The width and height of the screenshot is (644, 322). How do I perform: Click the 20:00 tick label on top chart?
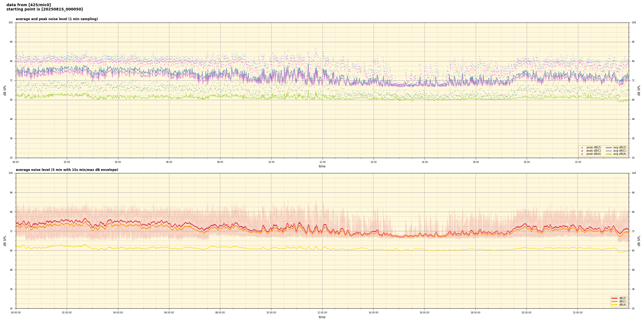tap(527, 162)
